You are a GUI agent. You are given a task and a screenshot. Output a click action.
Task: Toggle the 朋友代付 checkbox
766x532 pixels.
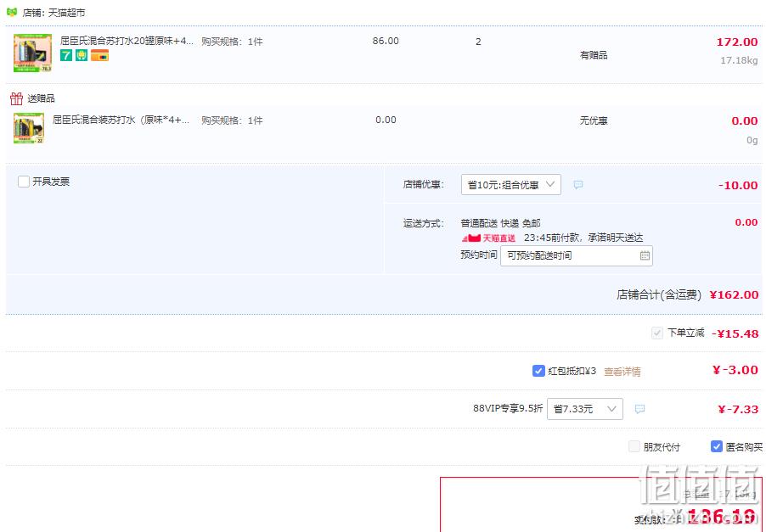[634, 446]
